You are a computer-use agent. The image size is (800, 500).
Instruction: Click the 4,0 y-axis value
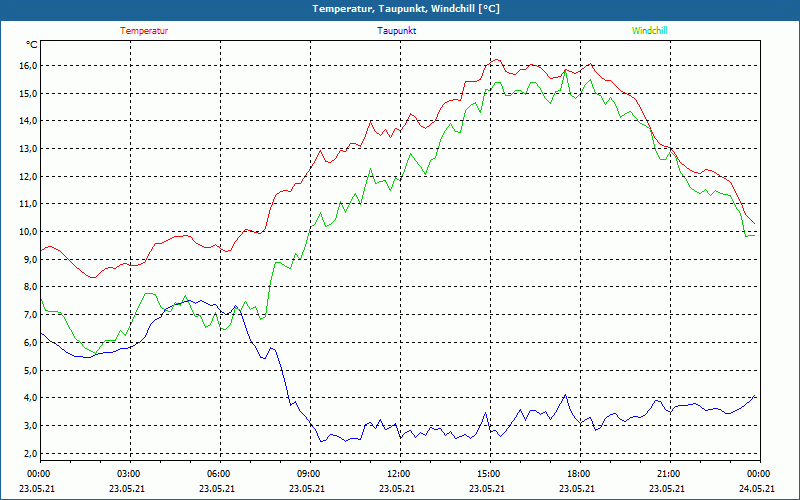point(31,397)
